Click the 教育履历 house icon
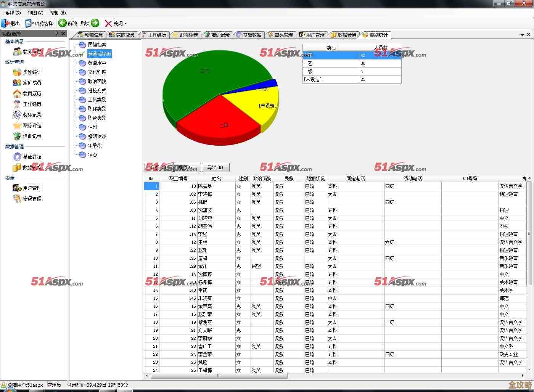 coord(17,93)
